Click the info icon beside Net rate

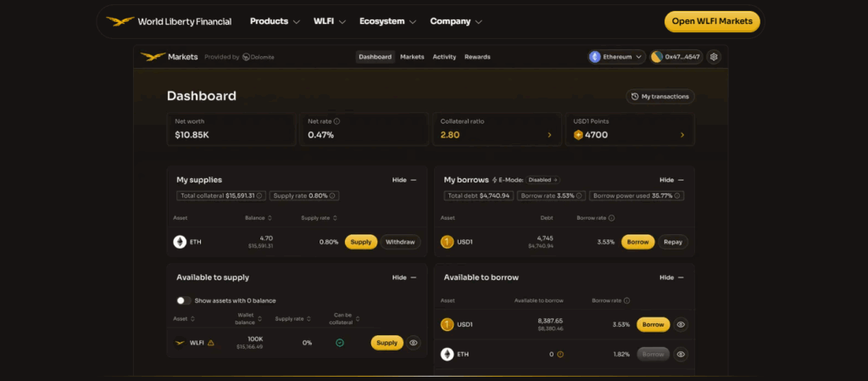[x=337, y=121]
